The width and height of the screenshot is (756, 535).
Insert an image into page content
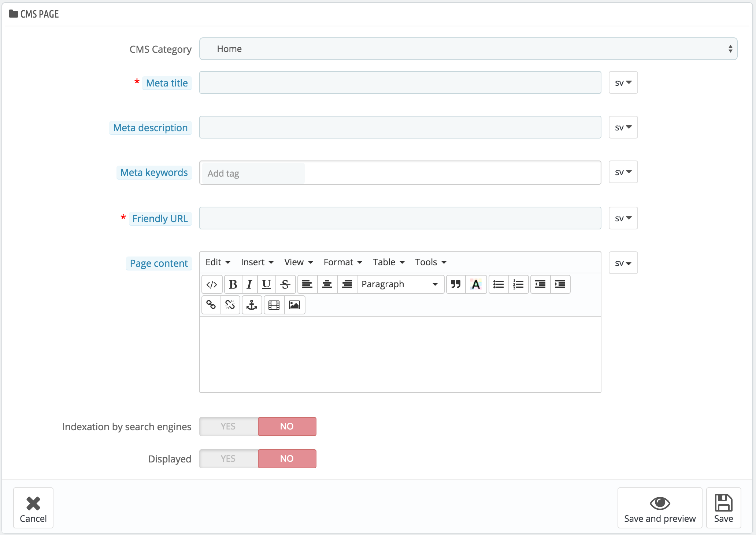[x=294, y=305]
